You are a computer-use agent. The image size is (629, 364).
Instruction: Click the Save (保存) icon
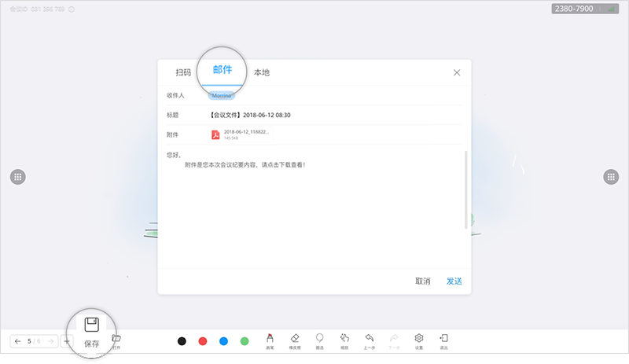(x=91, y=326)
